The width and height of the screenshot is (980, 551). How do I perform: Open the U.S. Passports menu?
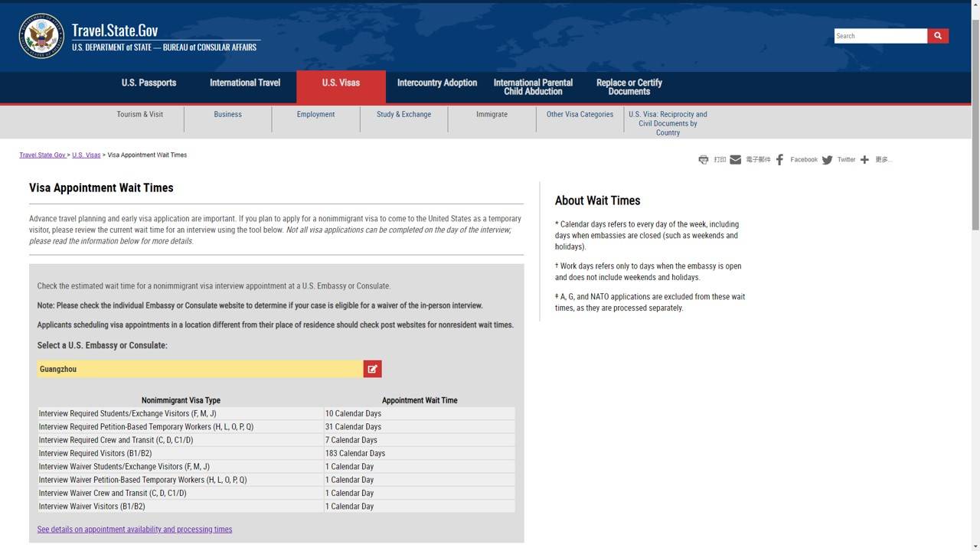coord(149,83)
